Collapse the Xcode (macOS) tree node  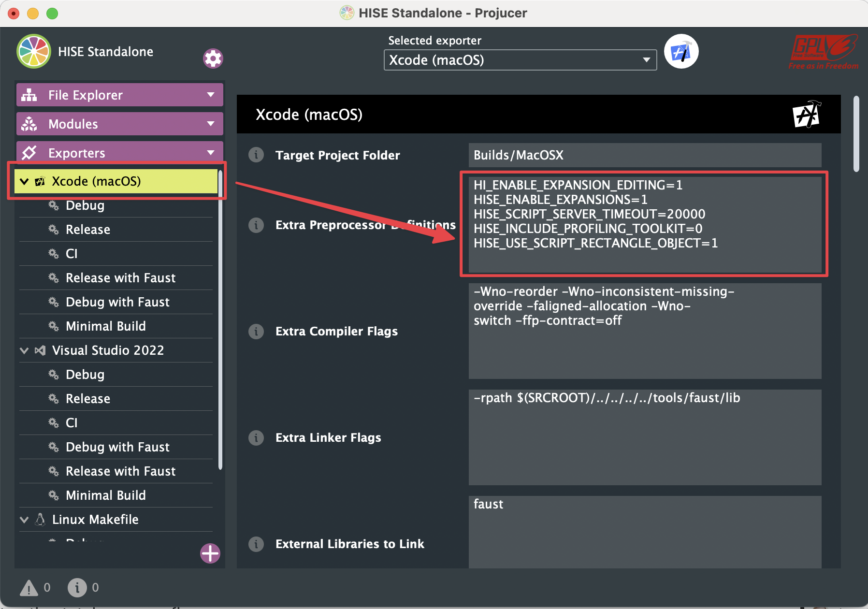24,182
